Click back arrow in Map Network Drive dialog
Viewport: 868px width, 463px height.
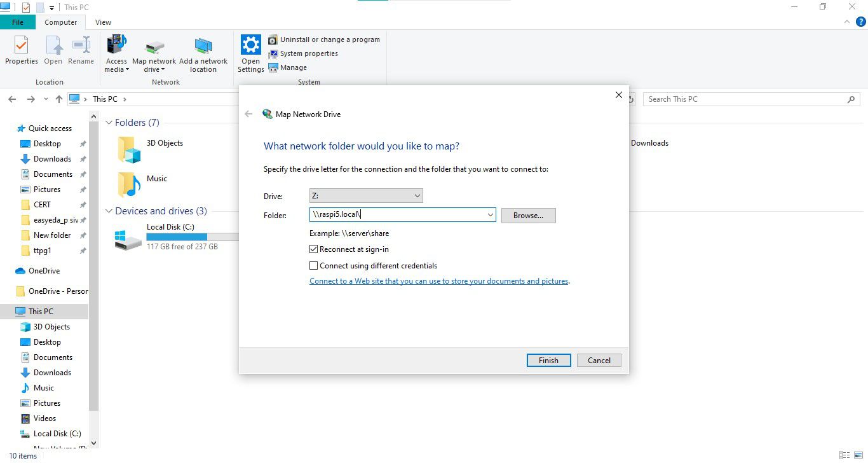248,114
